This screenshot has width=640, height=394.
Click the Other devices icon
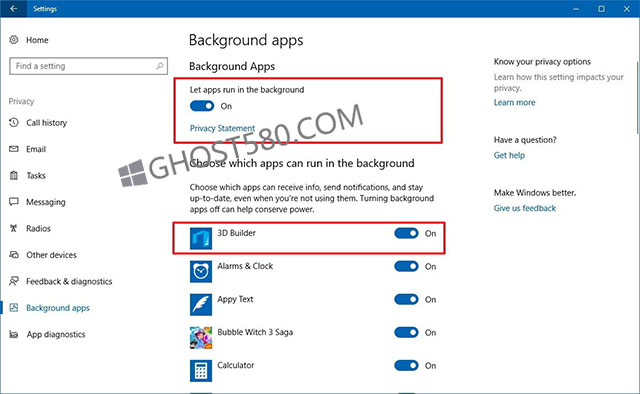click(14, 255)
